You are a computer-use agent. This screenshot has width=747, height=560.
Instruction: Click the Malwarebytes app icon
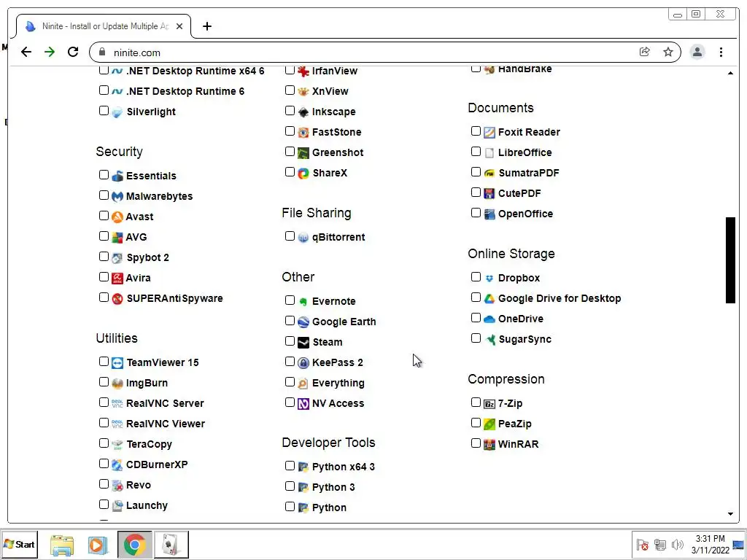(117, 196)
